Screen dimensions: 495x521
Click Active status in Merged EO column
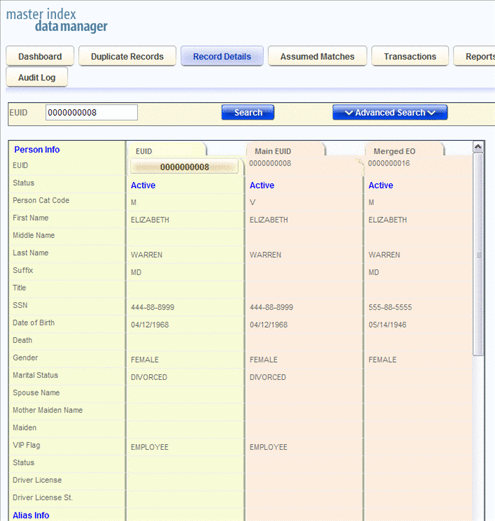click(381, 185)
